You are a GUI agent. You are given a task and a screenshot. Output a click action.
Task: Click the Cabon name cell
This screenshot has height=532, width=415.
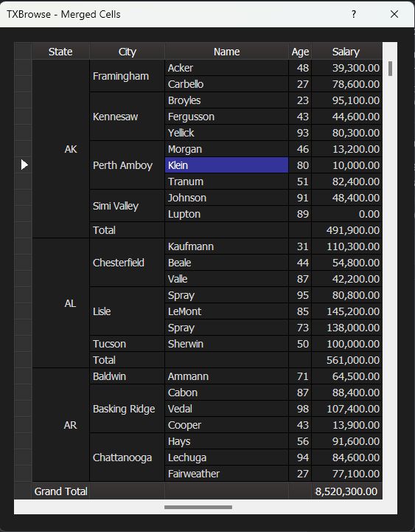226,393
